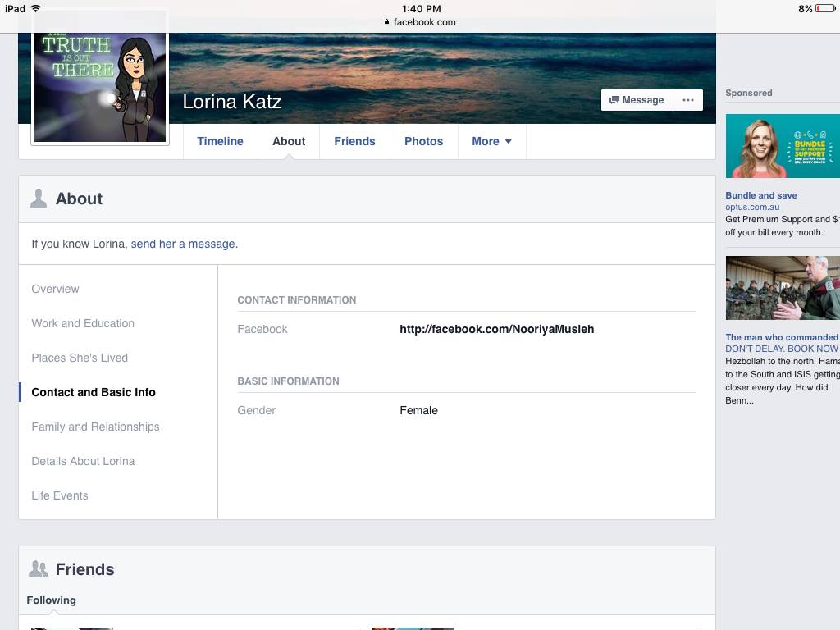
Task: Select the Following tab under Friends
Action: [x=52, y=600]
